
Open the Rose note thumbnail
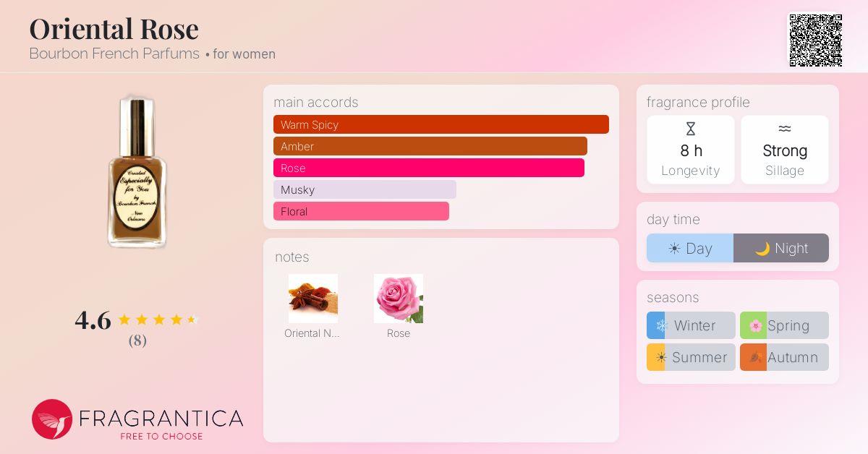[x=399, y=299]
